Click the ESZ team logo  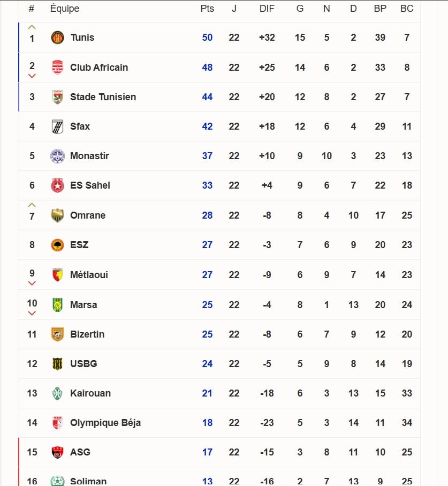pyautogui.click(x=57, y=245)
